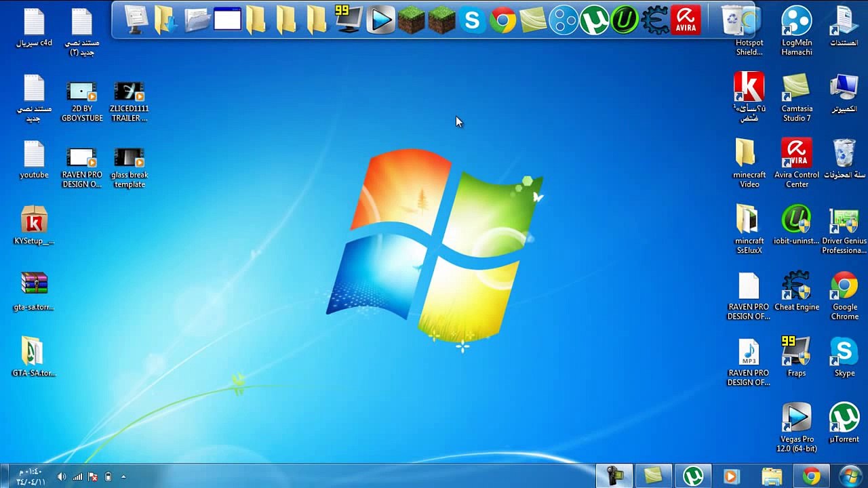Viewport: 868px width, 488px height.
Task: Select the gta-sa.torrent WinRAR archive
Action: [34, 291]
